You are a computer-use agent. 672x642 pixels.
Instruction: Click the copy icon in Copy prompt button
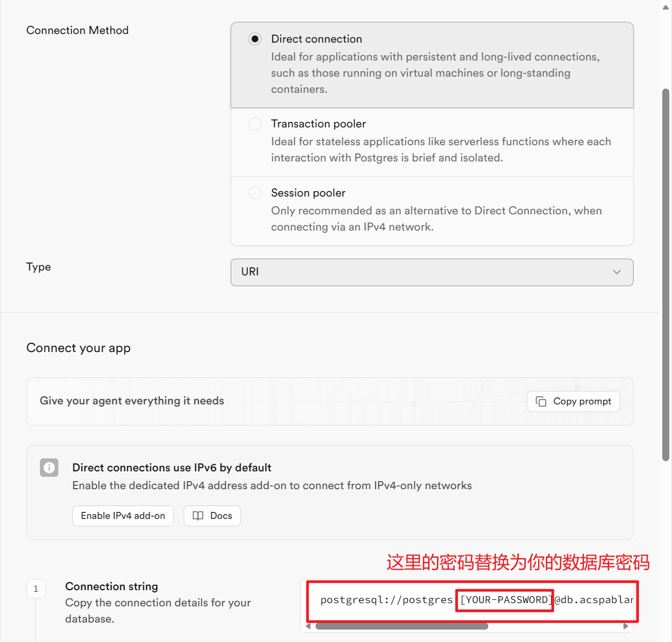(541, 401)
